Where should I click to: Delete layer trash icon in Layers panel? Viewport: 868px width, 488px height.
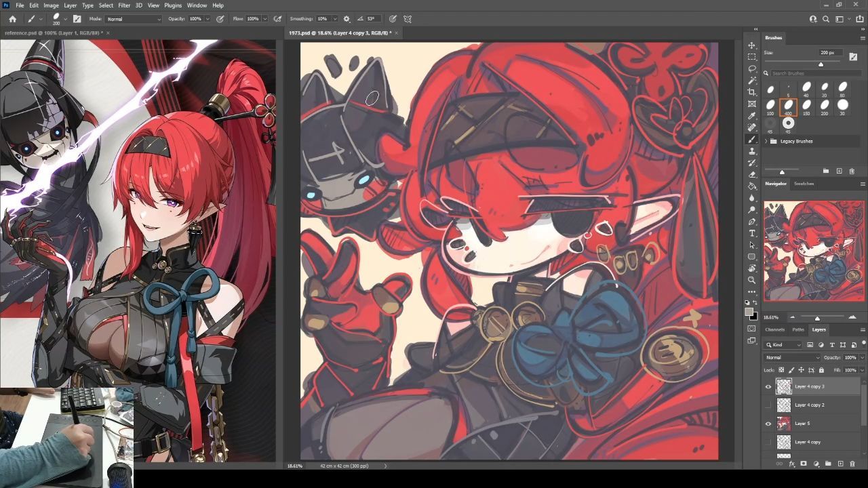852,464
